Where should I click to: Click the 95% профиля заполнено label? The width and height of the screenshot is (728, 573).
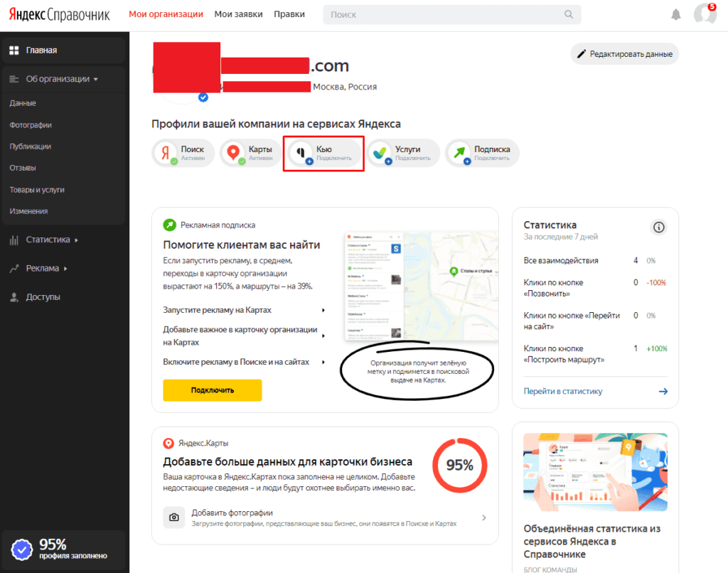coord(73,550)
